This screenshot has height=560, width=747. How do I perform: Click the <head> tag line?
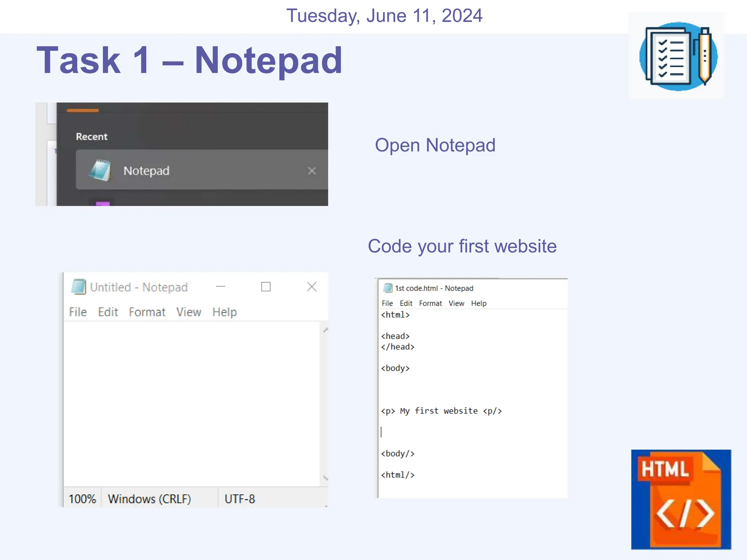395,336
